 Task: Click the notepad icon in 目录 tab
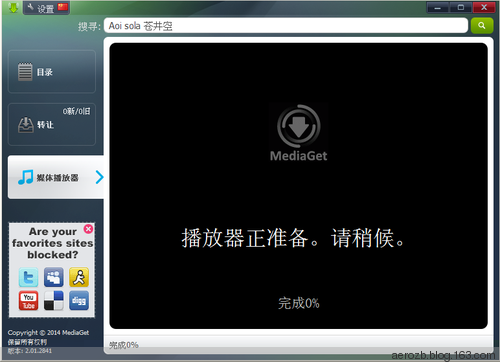[25, 72]
